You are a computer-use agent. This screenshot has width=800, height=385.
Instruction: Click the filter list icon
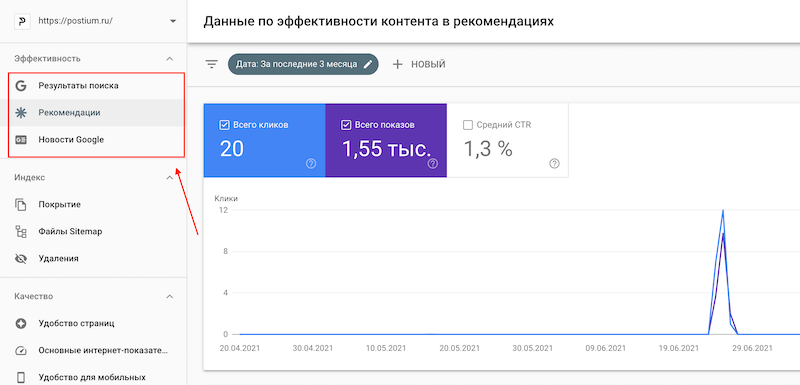(211, 64)
